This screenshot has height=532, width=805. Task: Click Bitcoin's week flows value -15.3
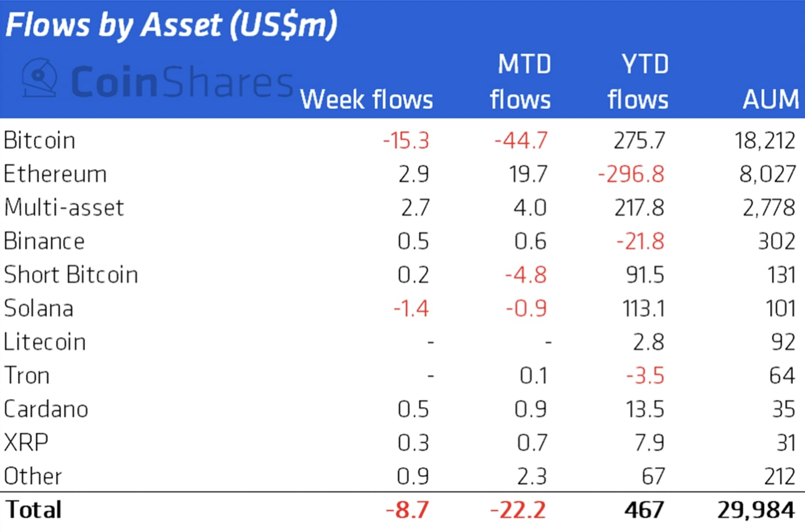(406, 141)
